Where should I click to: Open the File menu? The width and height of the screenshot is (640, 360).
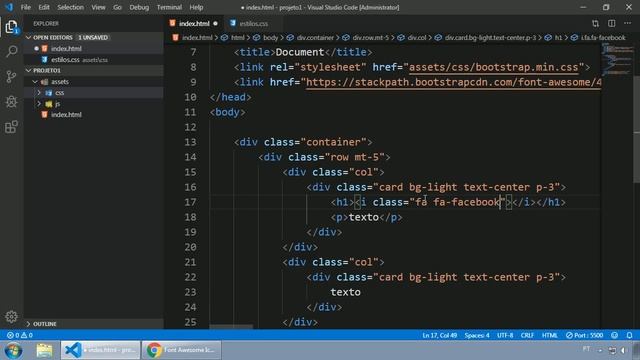coord(26,7)
